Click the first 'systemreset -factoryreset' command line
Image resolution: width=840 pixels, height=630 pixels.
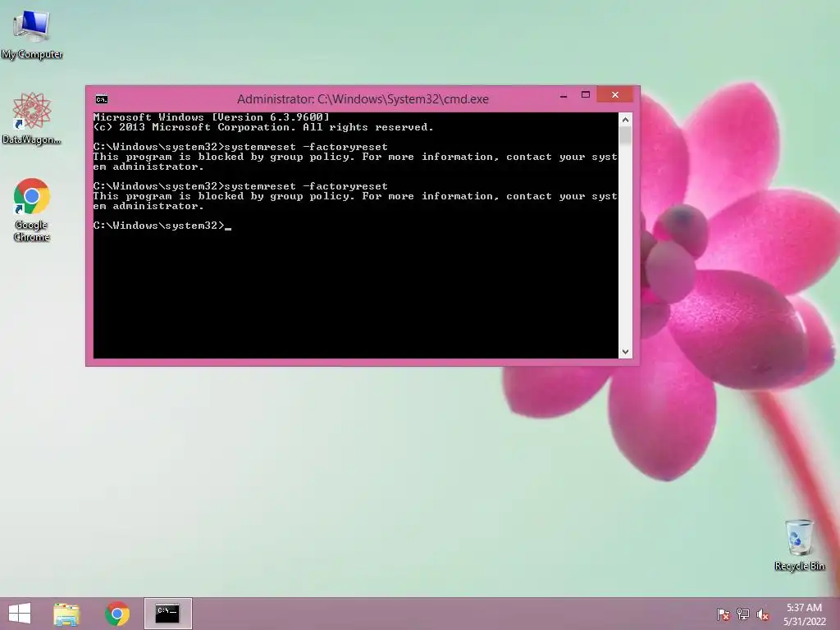coord(240,147)
